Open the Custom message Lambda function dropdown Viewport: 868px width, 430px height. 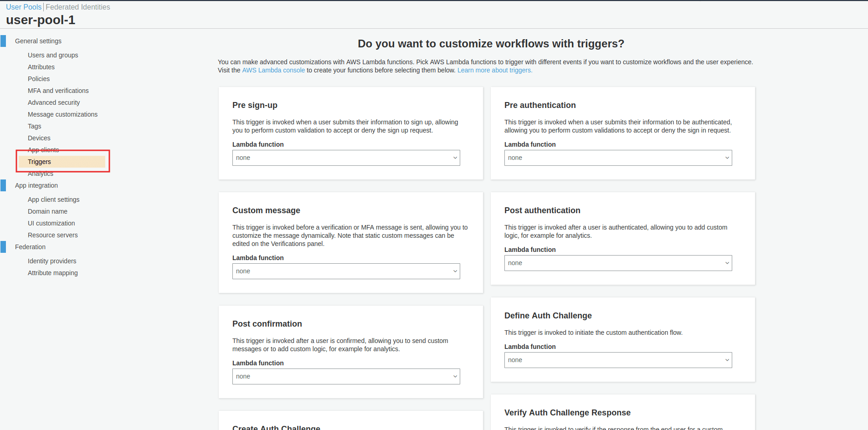click(346, 271)
